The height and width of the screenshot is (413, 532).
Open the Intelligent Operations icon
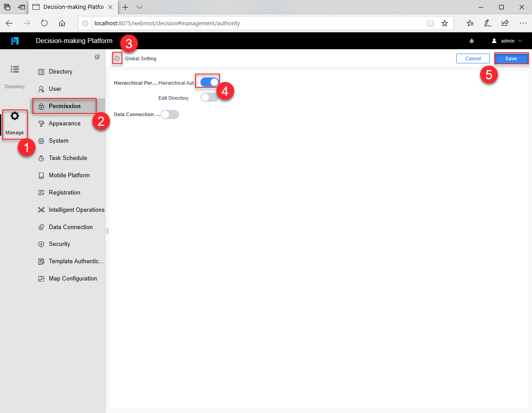click(x=41, y=210)
